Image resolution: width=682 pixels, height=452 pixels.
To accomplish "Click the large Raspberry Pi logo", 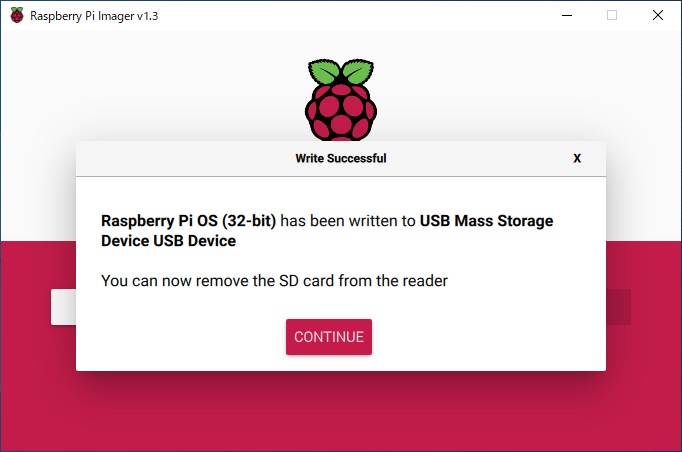I will pyautogui.click(x=341, y=100).
